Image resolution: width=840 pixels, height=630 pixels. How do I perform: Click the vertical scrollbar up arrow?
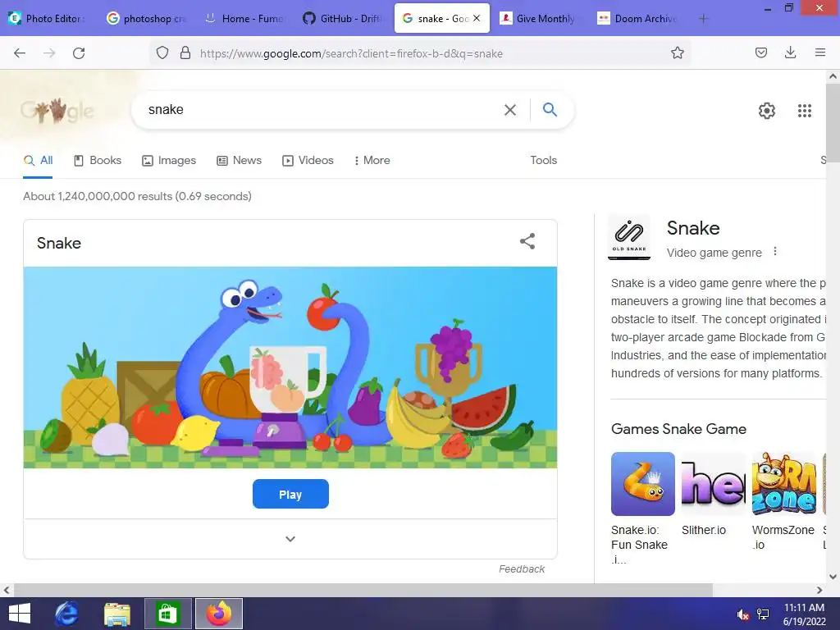833,76
